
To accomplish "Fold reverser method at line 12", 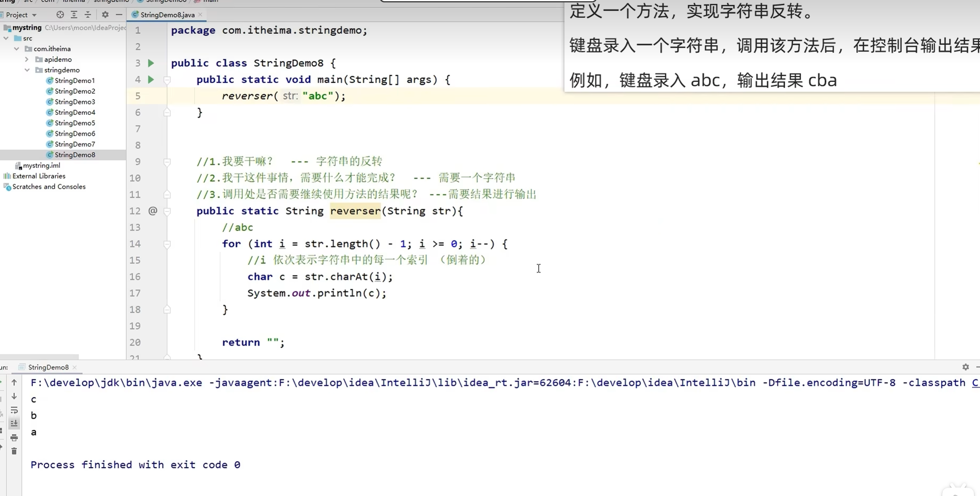I will coord(167,211).
